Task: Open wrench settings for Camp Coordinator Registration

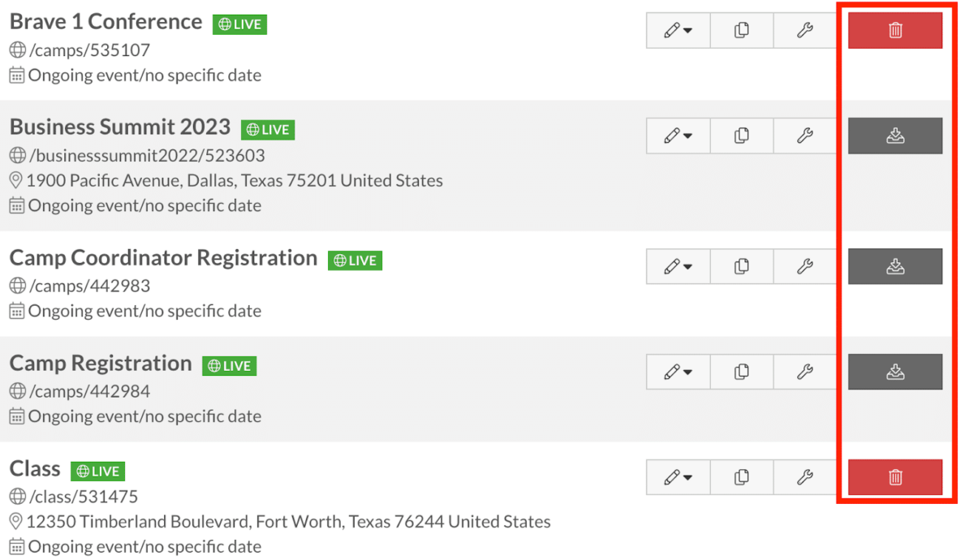Action: [804, 266]
